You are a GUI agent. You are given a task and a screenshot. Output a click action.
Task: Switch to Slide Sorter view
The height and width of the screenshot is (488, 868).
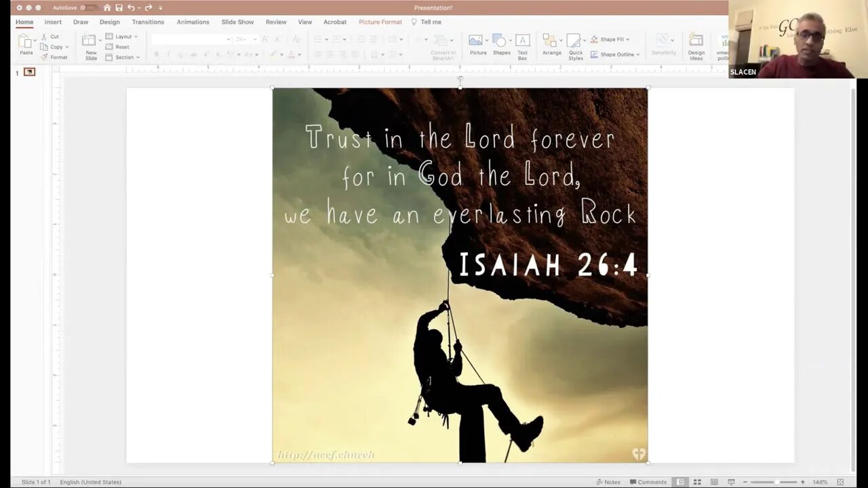coord(697,482)
